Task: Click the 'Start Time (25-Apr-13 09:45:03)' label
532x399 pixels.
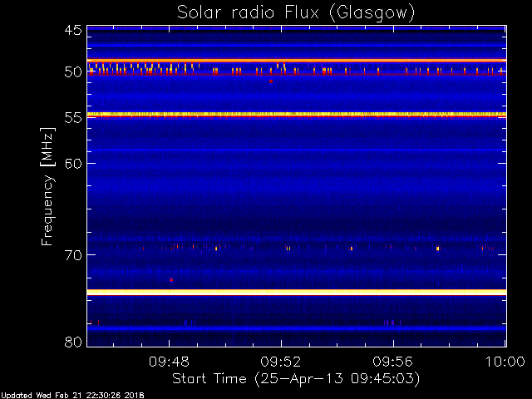Action: pos(296,379)
